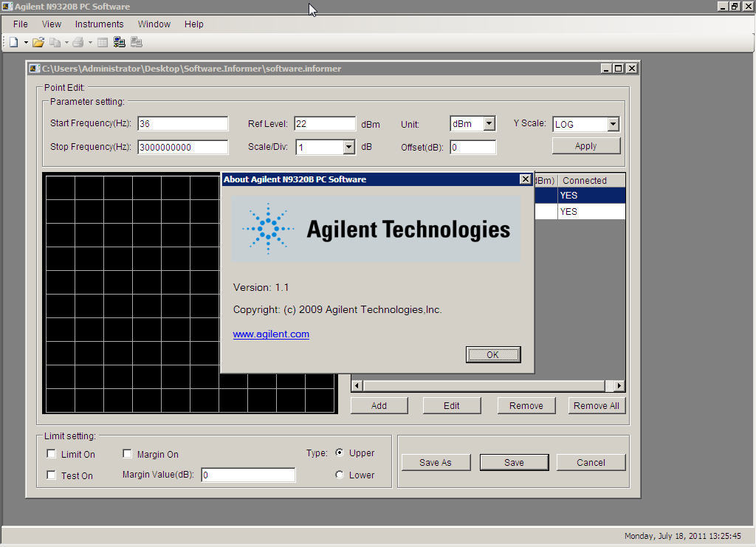Click the Offset(dB) input field
This screenshot has height=547, width=756.
pyautogui.click(x=473, y=147)
